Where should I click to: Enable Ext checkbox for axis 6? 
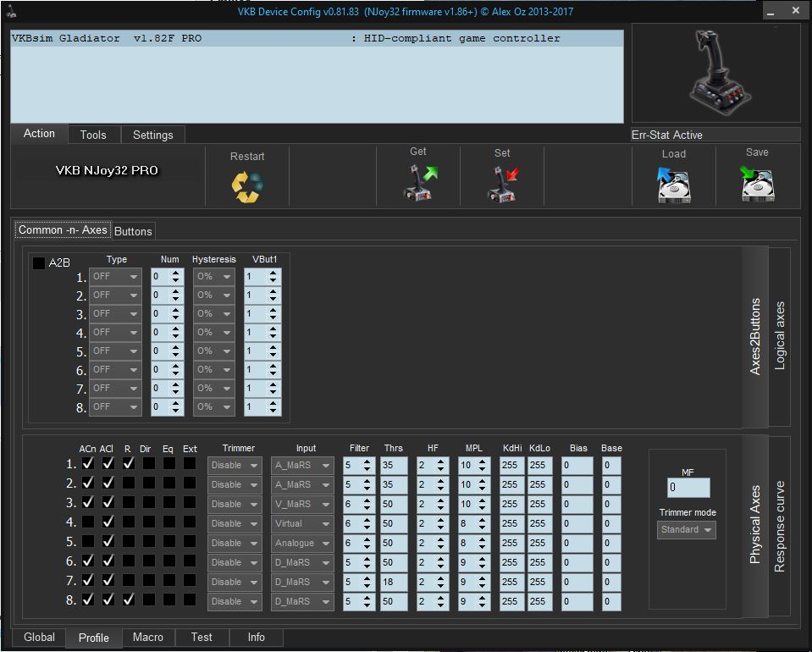(x=190, y=561)
